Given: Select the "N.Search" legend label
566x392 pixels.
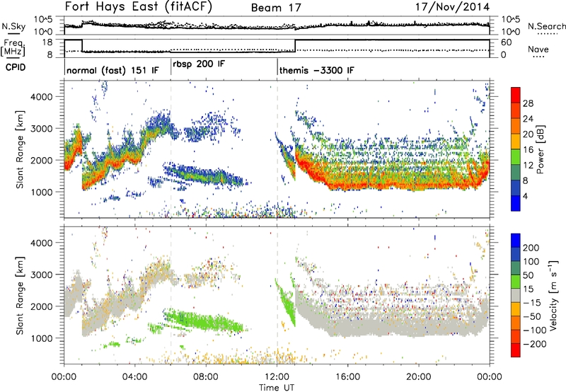Looking at the screenshot, I should (x=546, y=26).
